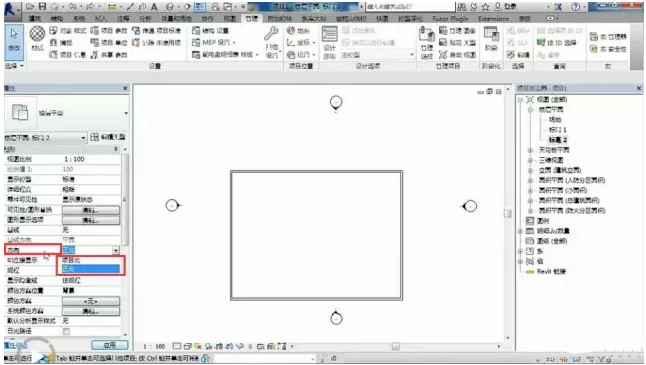This screenshot has width=646, height=365.
Task: Click the Text 'A' icon in the quick toolbar
Action: 154,7
